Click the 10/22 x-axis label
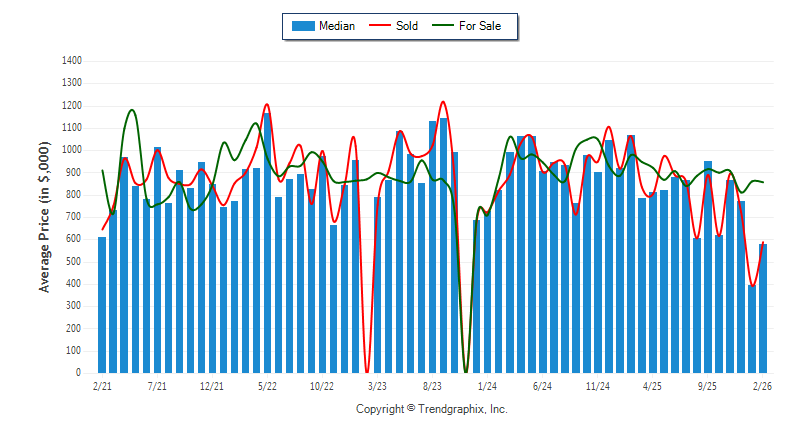 [x=322, y=385]
